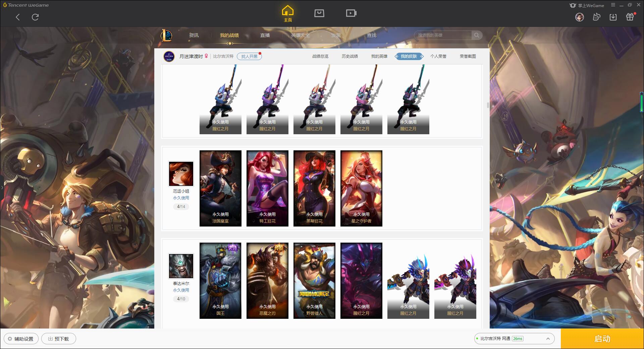Open the 主页 home icon
The width and height of the screenshot is (644, 349).
288,14
